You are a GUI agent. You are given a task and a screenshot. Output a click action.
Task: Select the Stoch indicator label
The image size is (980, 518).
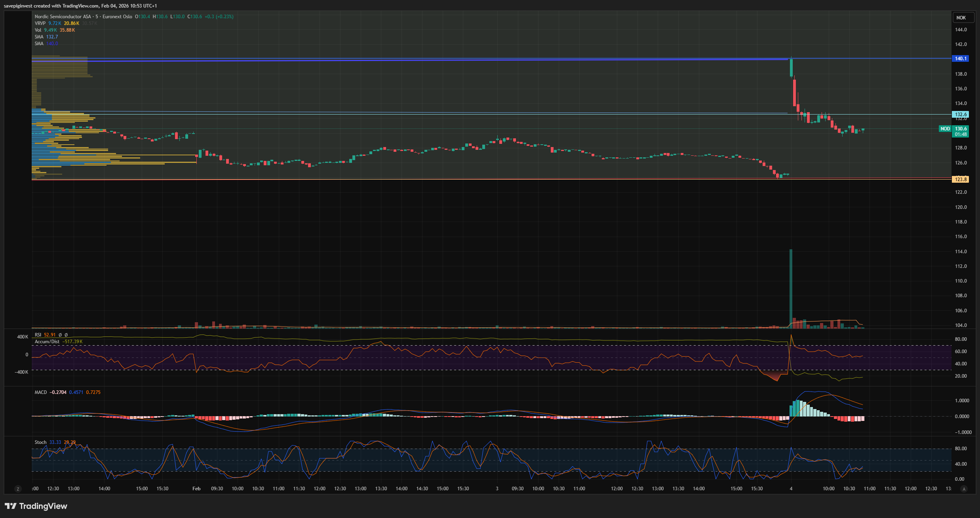(x=40, y=442)
